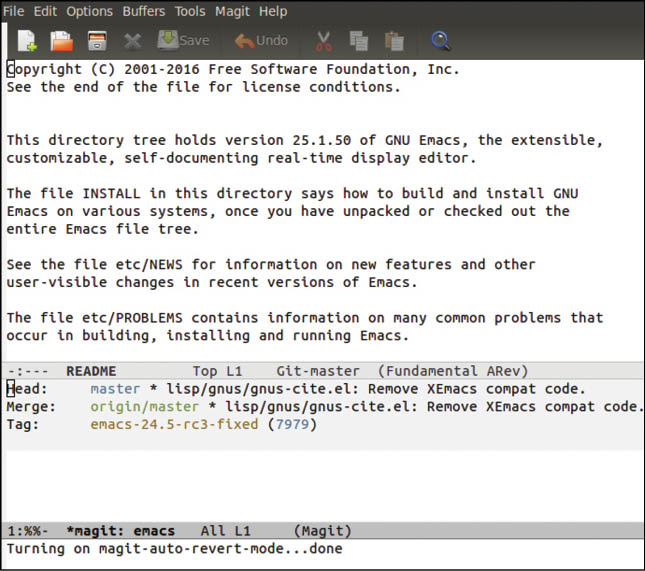The image size is (645, 571).
Task: Open the File menu
Action: coord(15,11)
